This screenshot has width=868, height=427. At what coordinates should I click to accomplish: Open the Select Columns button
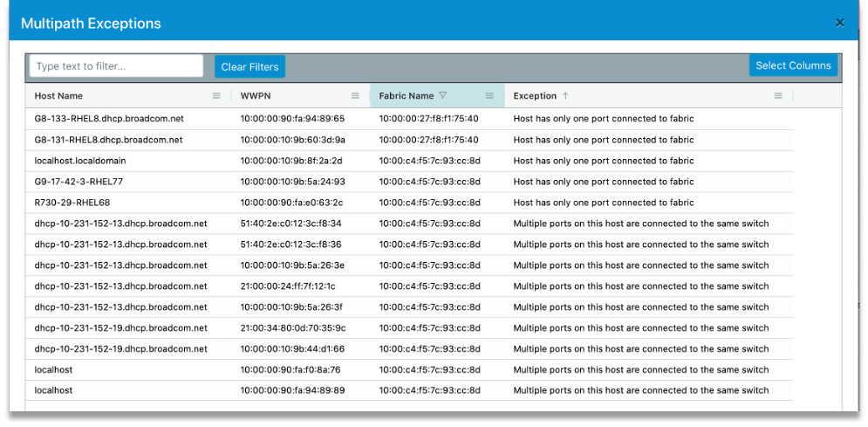click(793, 65)
